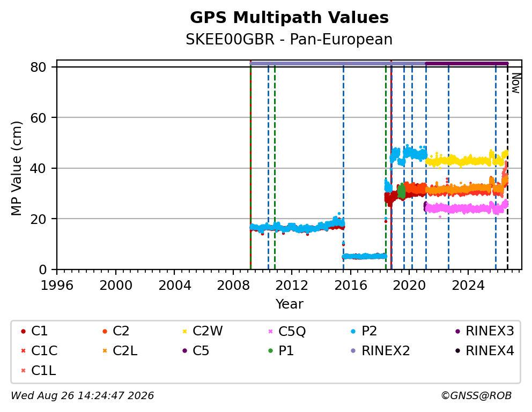Click the RINEX3 legend entry
Viewport: 532px width, 412px height.
tap(484, 331)
